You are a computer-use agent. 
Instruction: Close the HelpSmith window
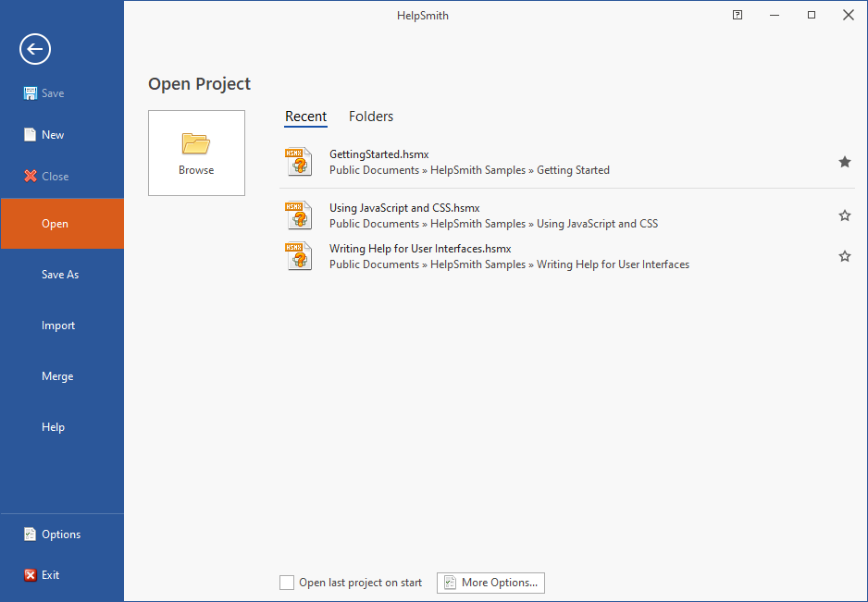(848, 15)
